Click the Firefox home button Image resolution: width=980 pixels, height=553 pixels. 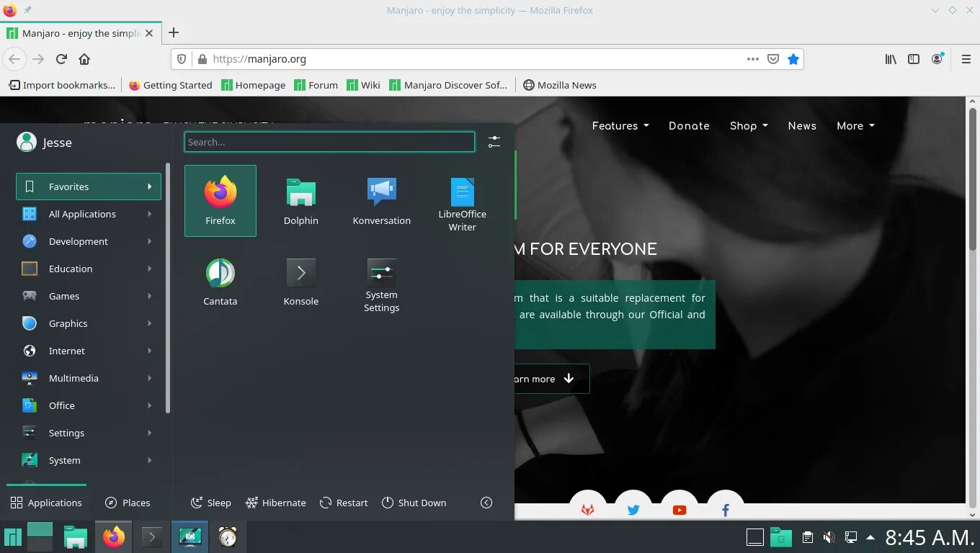click(84, 59)
